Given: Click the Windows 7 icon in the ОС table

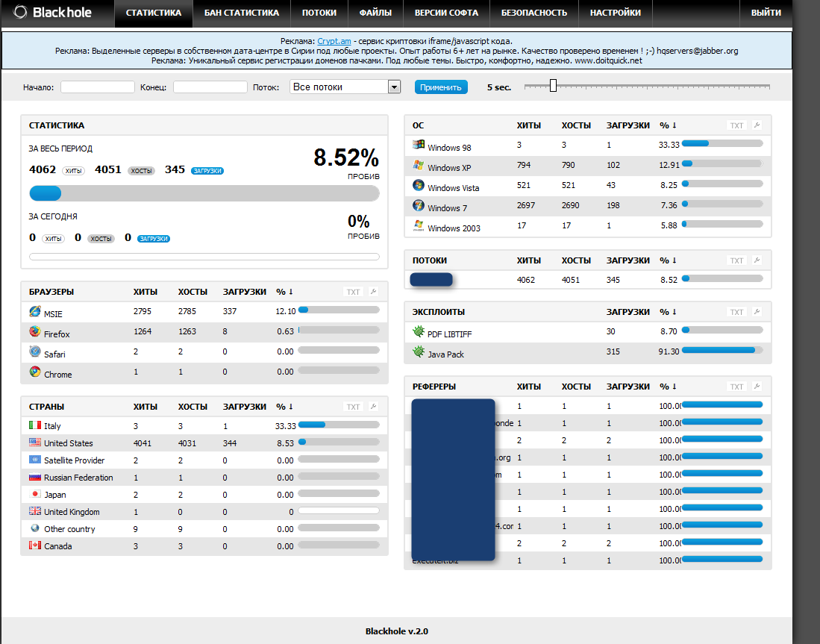Looking at the screenshot, I should pyautogui.click(x=419, y=206).
